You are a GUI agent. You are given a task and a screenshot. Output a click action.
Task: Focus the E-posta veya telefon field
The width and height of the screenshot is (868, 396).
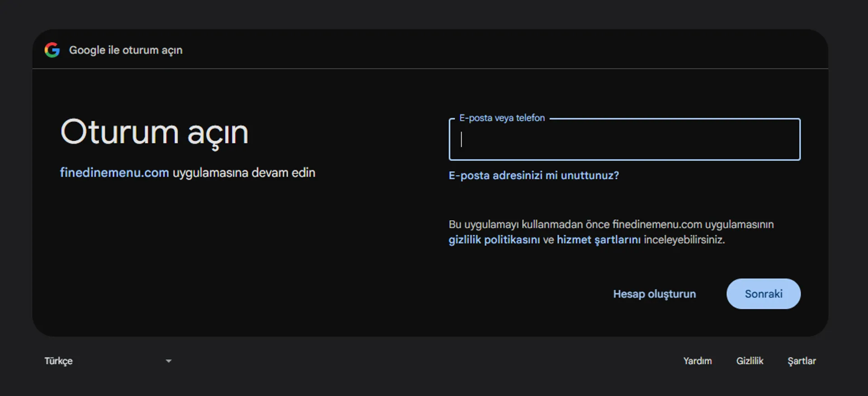click(x=624, y=140)
